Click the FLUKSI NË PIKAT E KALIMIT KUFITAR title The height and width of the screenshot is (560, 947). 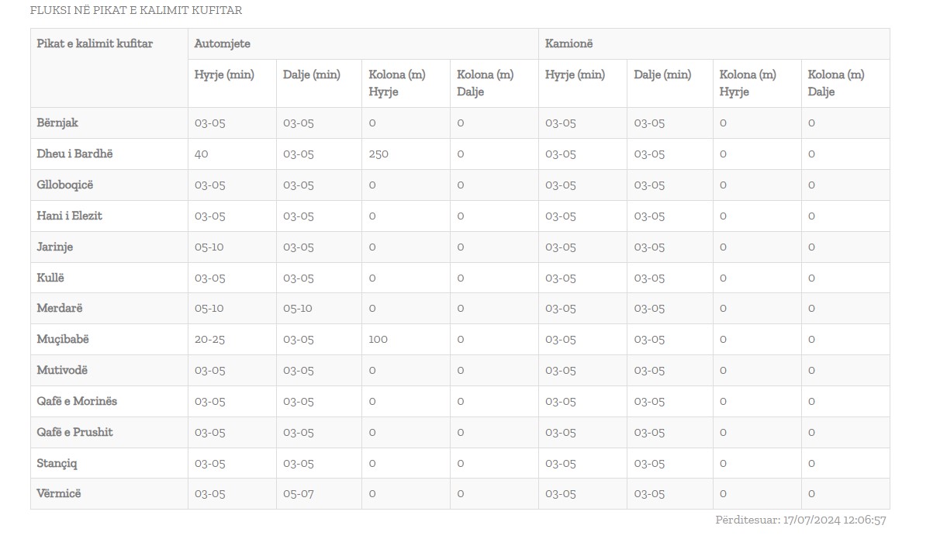coord(136,10)
